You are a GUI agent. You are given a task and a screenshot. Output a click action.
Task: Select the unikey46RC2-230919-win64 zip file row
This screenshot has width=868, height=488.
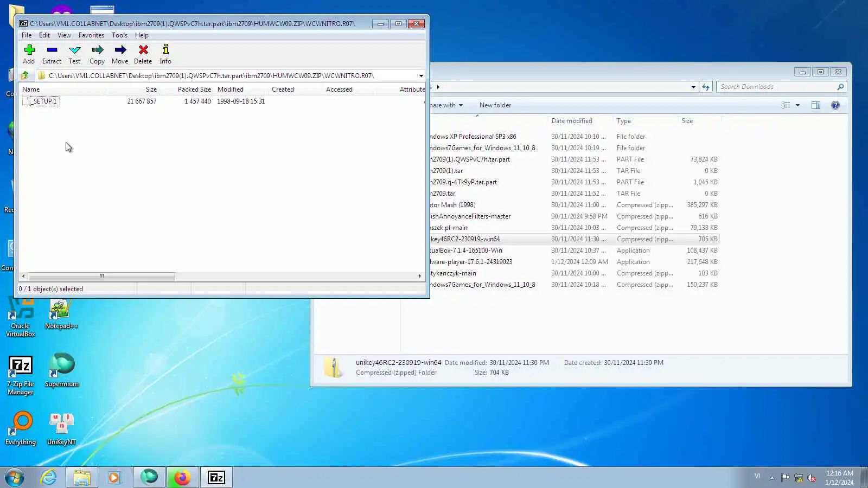(x=574, y=239)
